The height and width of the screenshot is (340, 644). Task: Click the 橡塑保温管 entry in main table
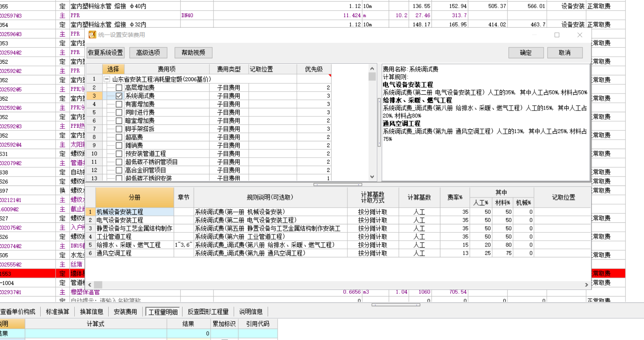click(x=85, y=292)
